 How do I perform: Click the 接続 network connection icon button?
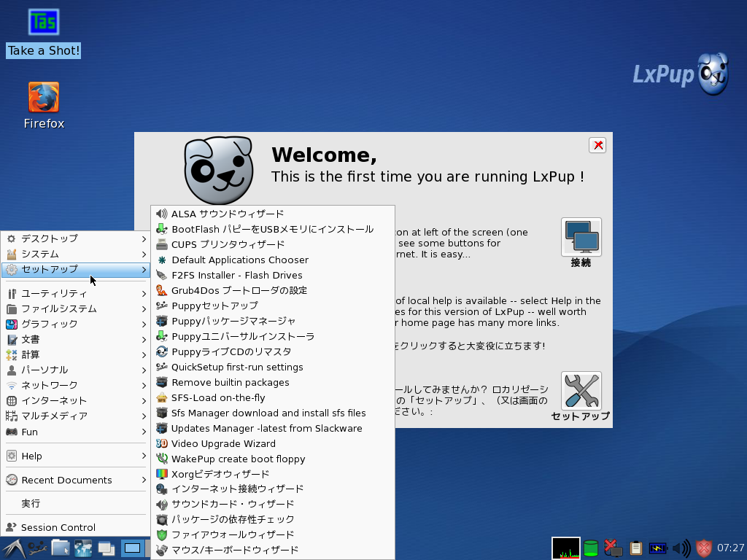pyautogui.click(x=581, y=237)
